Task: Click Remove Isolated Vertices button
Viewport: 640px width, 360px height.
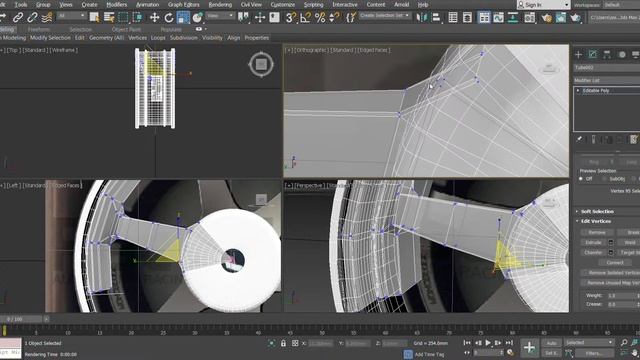Action: pos(611,272)
